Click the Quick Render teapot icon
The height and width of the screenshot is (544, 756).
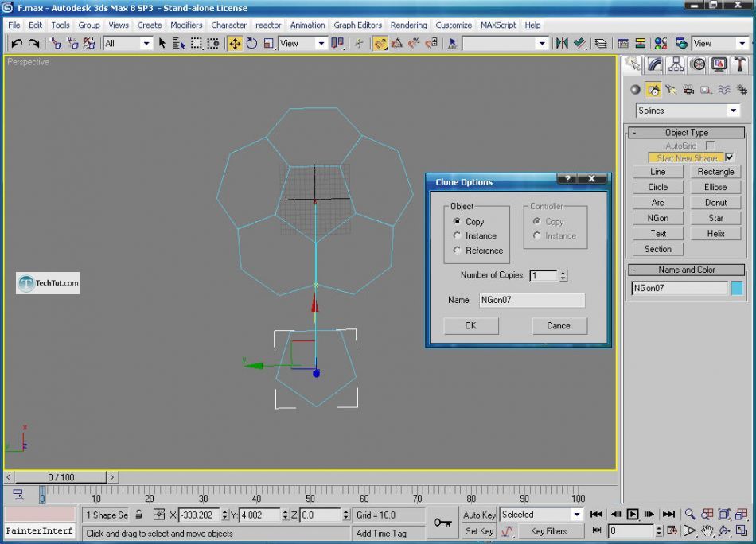point(681,44)
